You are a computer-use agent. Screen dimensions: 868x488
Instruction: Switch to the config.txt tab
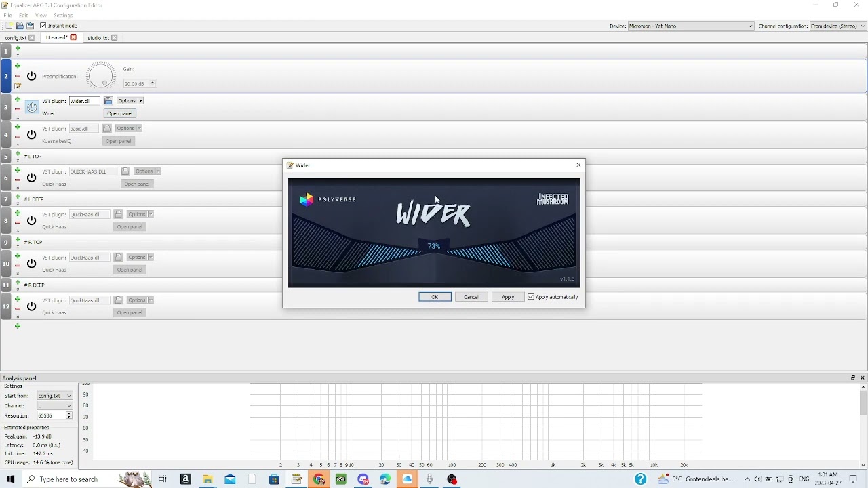tap(16, 38)
